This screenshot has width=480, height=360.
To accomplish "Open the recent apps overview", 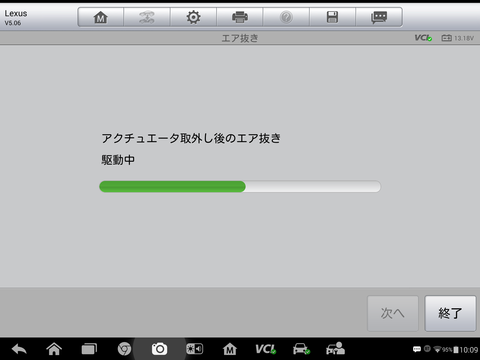I will [89, 349].
